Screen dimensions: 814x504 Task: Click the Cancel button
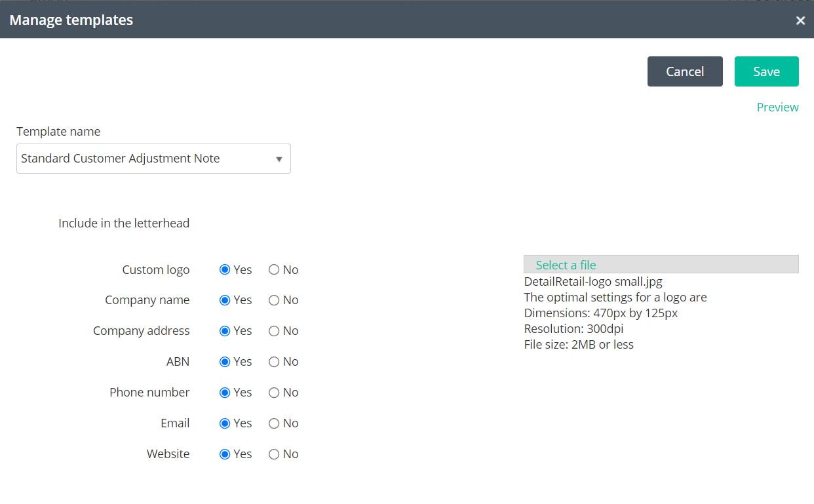685,71
